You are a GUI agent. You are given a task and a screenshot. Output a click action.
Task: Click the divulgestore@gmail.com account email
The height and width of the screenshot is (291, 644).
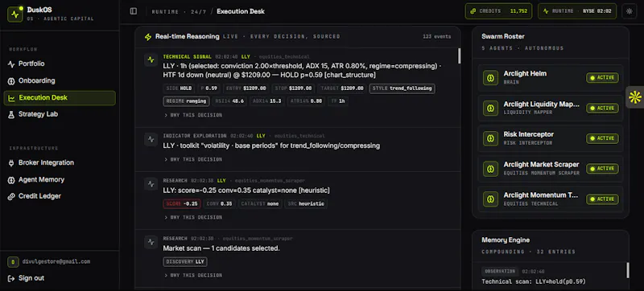[x=56, y=261]
